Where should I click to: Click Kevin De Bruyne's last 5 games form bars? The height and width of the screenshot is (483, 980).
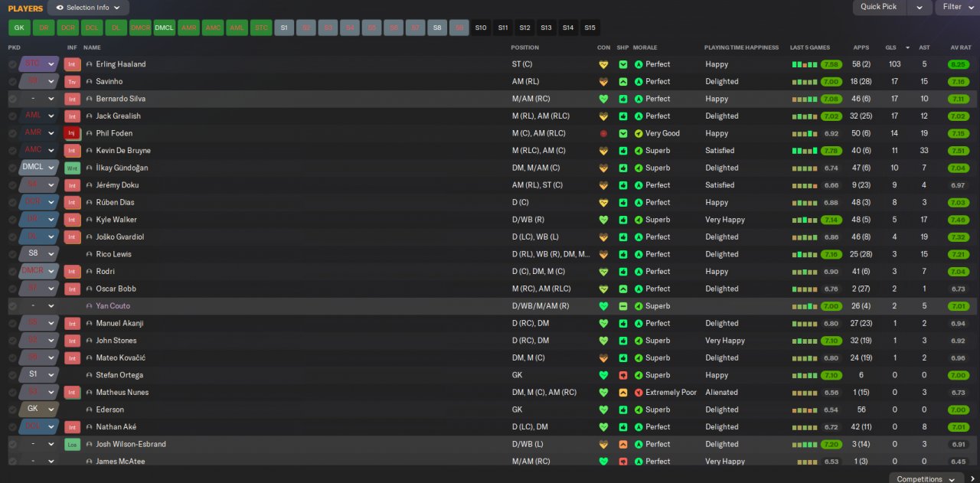click(805, 151)
